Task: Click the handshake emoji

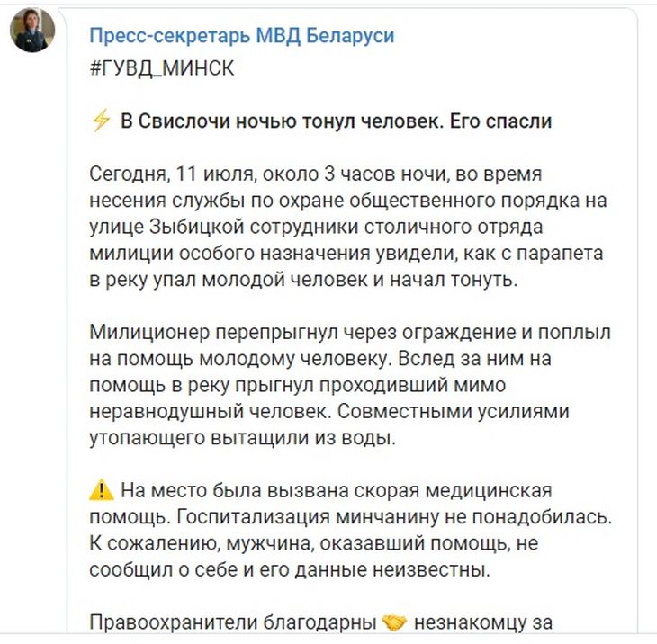Action: [394, 622]
